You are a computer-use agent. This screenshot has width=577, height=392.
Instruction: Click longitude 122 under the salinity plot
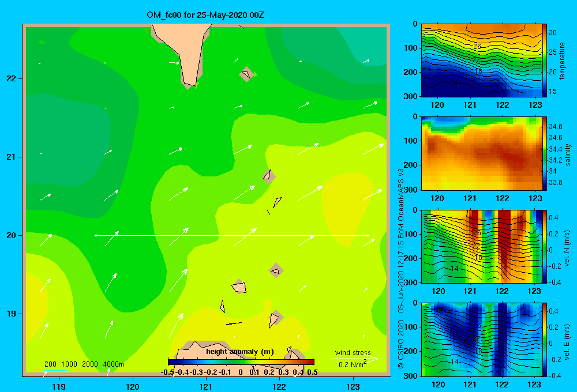click(503, 198)
